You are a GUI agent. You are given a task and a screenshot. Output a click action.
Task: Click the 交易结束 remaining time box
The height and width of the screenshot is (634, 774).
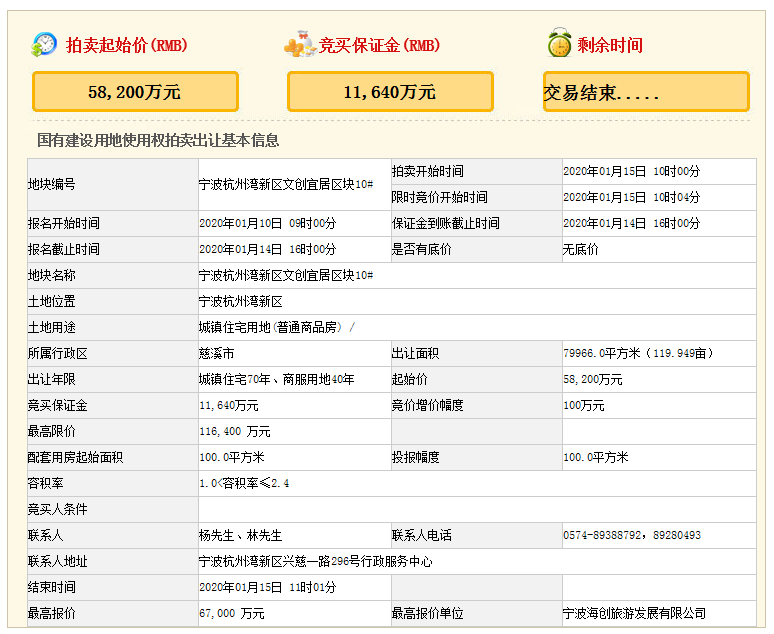pos(646,92)
